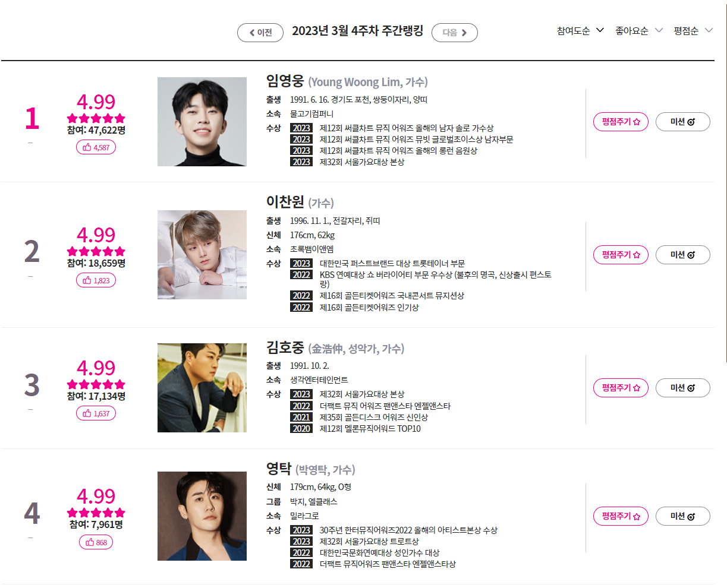The width and height of the screenshot is (727, 588).
Task: Give 김호중 a rating with 평점주기
Action: tap(621, 388)
